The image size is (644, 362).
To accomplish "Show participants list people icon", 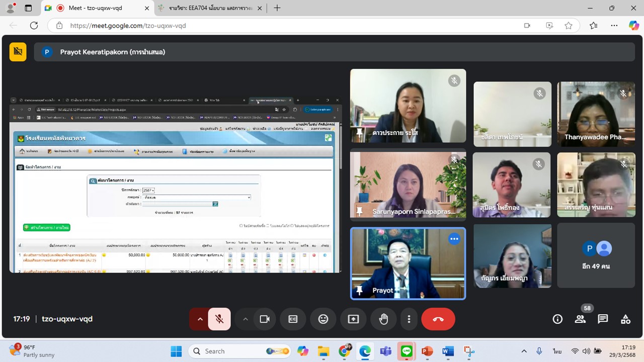I will click(x=580, y=319).
